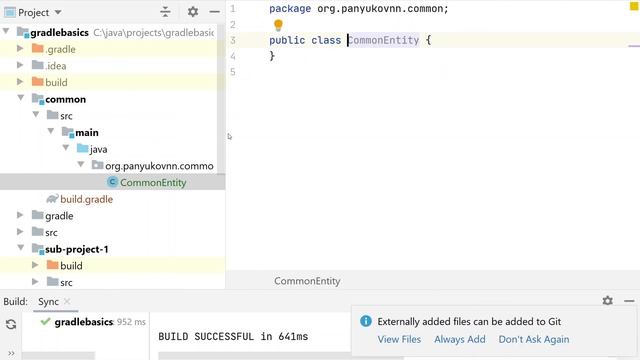Select the build.gradle file
Image resolution: width=640 pixels, height=360 pixels.
pyautogui.click(x=86, y=199)
